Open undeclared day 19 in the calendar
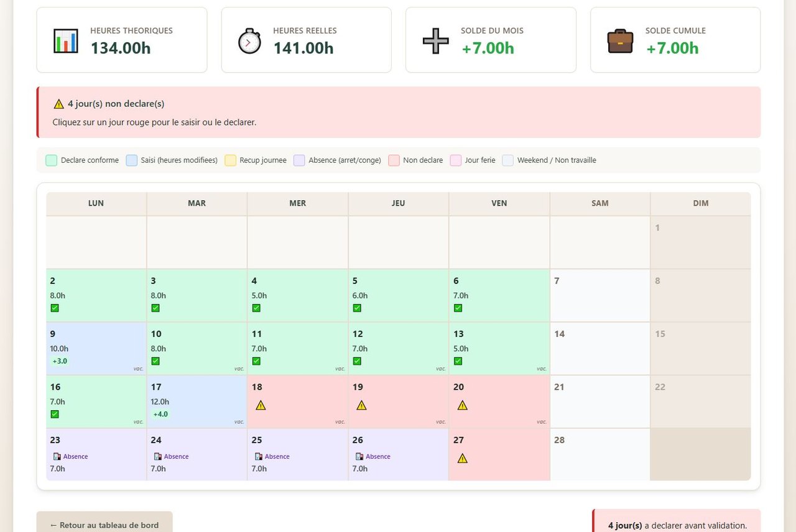Image resolution: width=796 pixels, height=532 pixels. tap(398, 401)
